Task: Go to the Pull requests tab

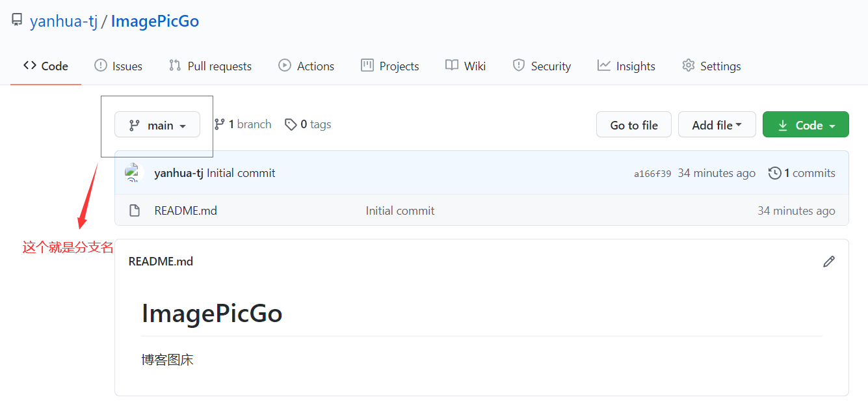Action: click(210, 66)
